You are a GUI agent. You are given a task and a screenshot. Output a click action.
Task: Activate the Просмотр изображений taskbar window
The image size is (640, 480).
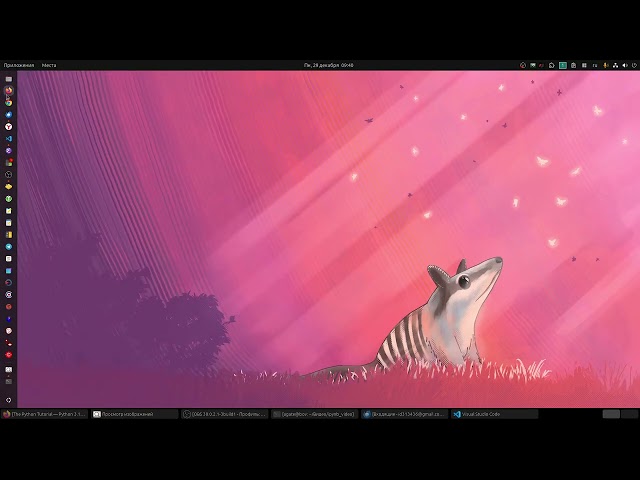click(134, 413)
